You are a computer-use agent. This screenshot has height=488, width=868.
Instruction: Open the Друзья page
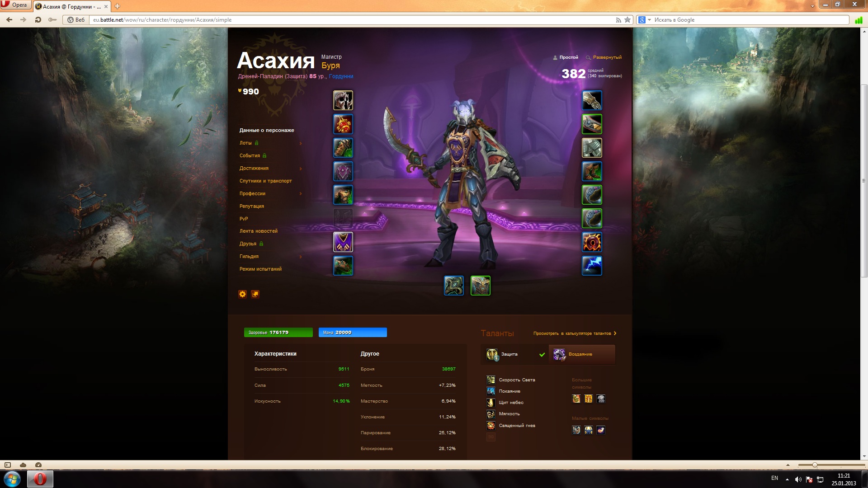[x=248, y=244]
